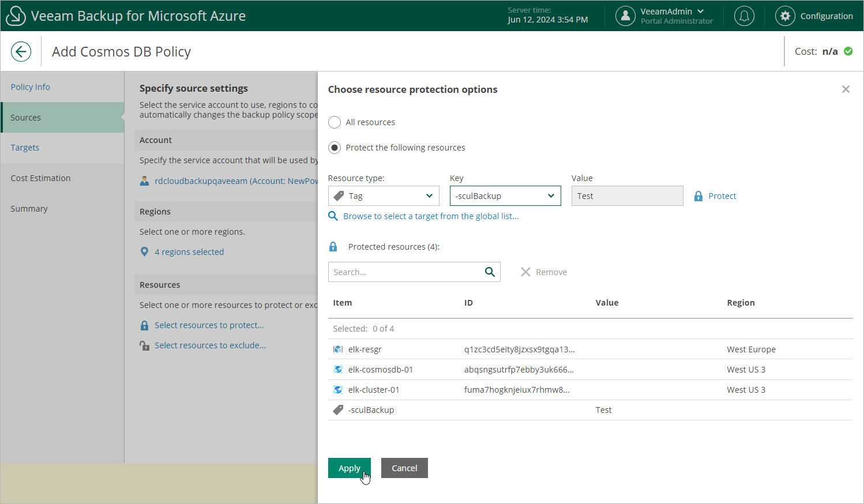Screen dimensions: 864x504
Task: Click the elk-resgr resource group icon
Action: point(338,349)
